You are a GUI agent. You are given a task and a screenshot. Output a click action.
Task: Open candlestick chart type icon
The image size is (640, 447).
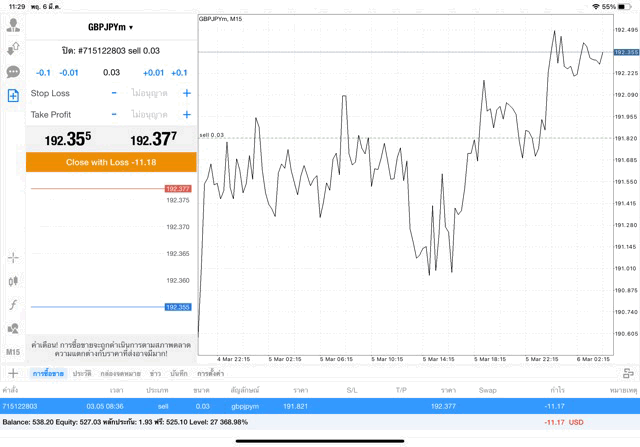click(13, 281)
